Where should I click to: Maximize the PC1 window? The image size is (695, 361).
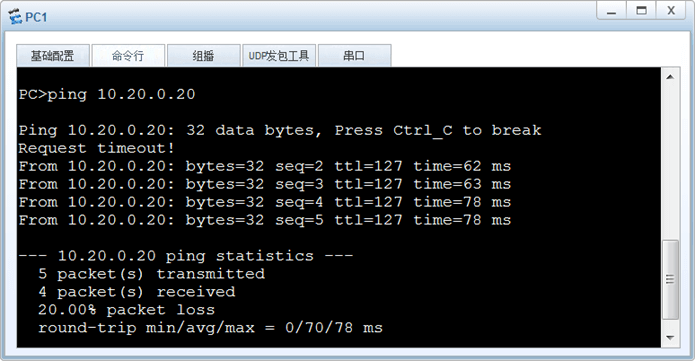641,11
